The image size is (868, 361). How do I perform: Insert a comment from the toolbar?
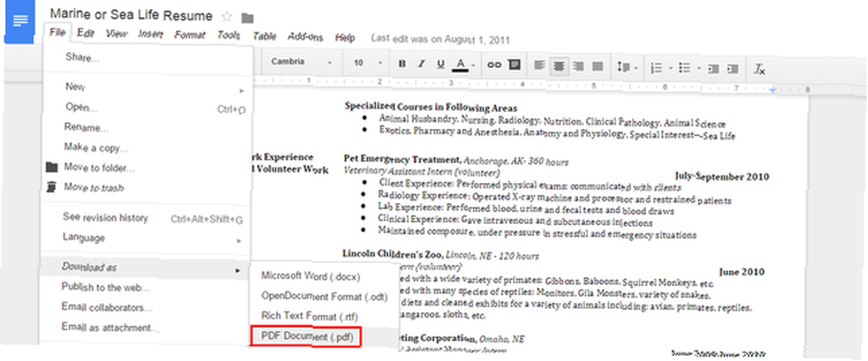click(x=514, y=65)
